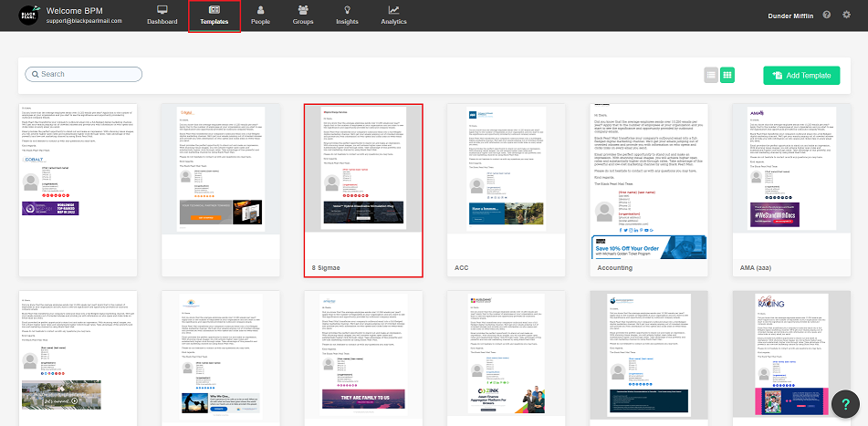Open the floating green help bubble
868x426 pixels.
(846, 403)
